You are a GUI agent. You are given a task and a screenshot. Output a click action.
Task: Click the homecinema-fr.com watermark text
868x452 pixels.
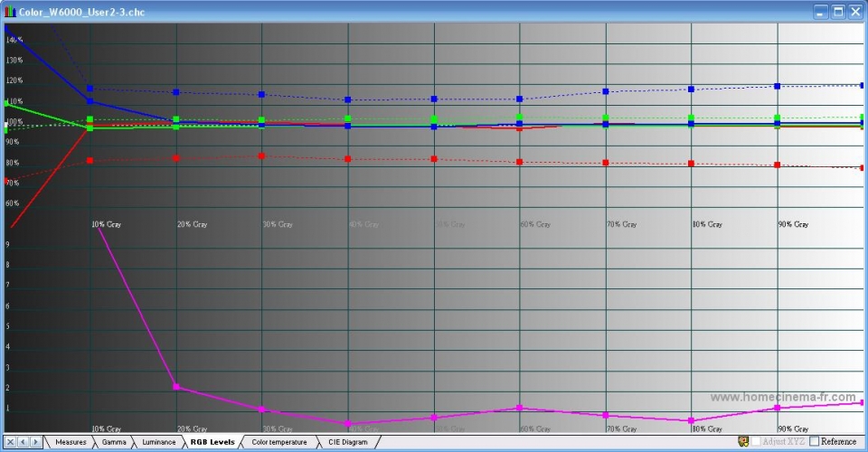782,397
